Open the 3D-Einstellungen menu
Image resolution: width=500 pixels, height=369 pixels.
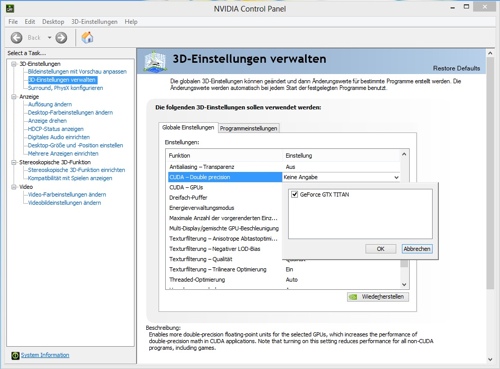(x=94, y=22)
